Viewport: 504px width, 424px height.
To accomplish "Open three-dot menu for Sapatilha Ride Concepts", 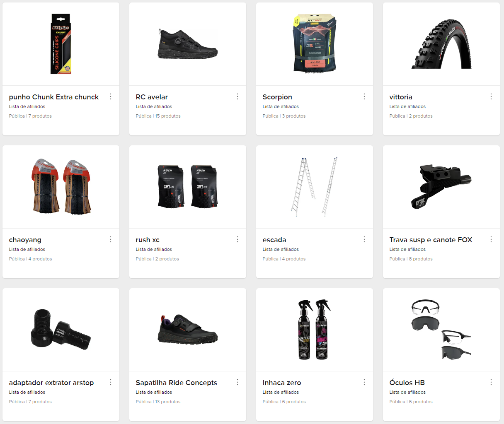I will [237, 382].
